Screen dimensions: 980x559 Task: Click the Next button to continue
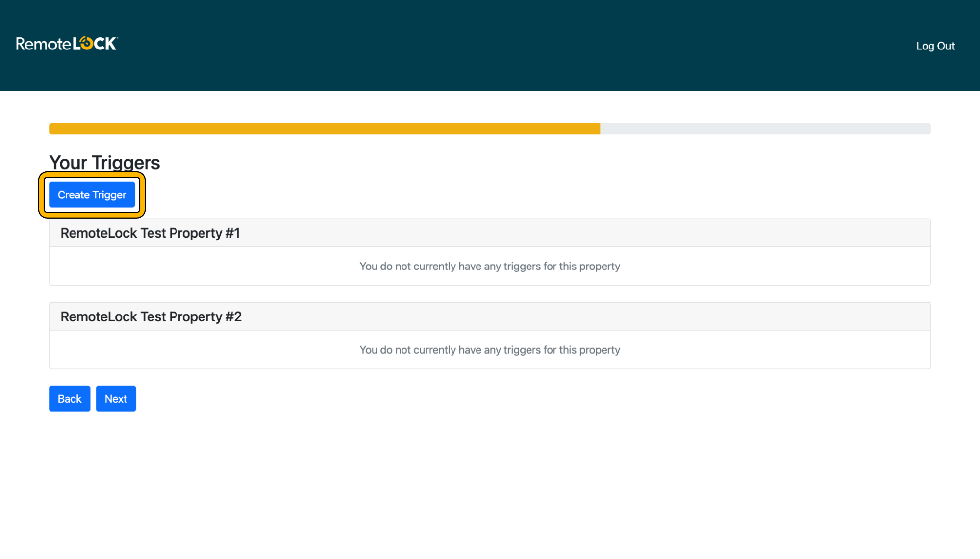tap(116, 398)
